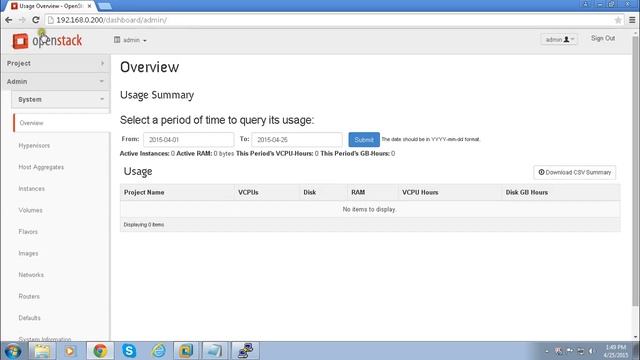Open Host Aggregates page

[41, 167]
